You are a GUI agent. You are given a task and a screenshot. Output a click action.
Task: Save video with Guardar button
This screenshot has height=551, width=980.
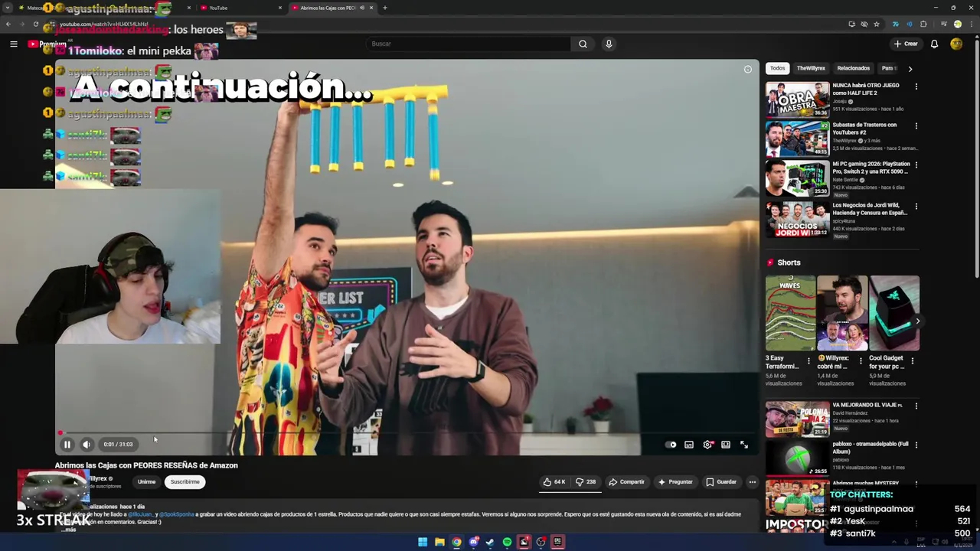(721, 482)
